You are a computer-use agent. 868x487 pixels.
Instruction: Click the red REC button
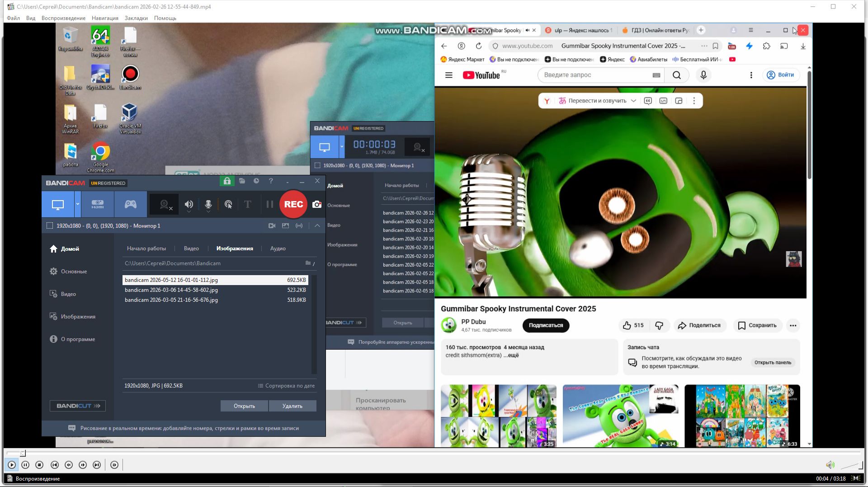[293, 204]
